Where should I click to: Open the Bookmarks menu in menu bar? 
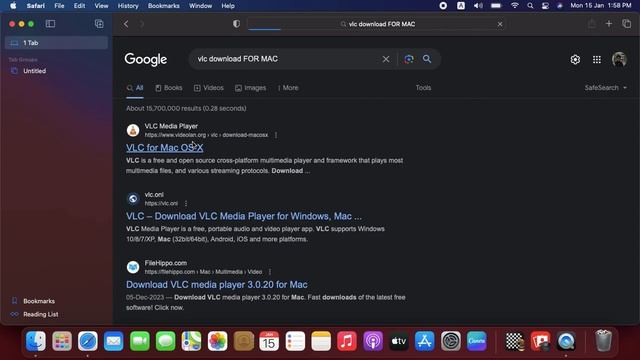pyautogui.click(x=163, y=6)
